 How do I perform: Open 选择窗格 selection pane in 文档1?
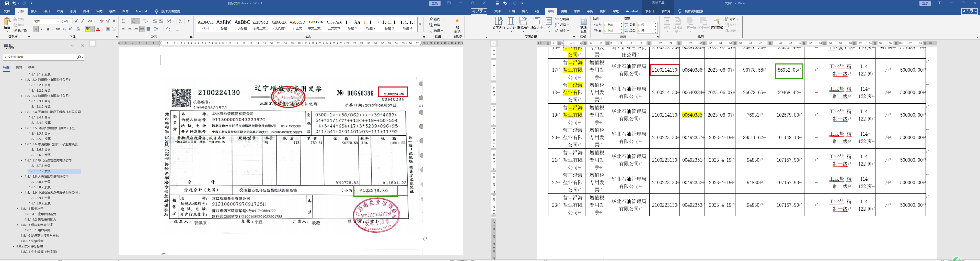coord(717,23)
